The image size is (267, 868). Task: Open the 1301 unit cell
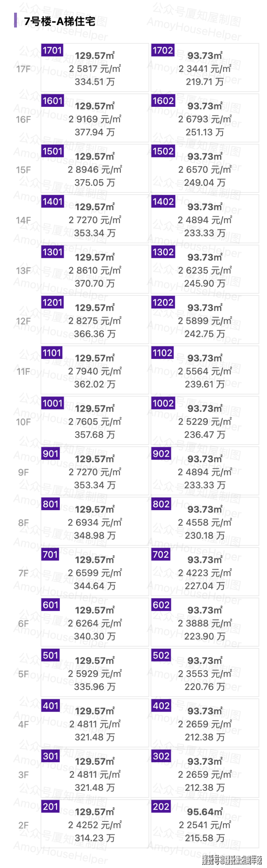(95, 270)
